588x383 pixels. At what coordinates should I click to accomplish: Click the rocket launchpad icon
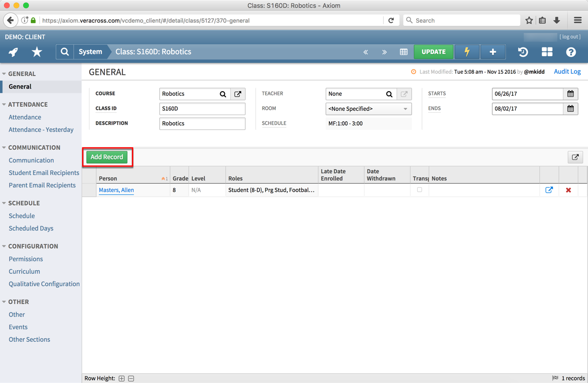(13, 52)
